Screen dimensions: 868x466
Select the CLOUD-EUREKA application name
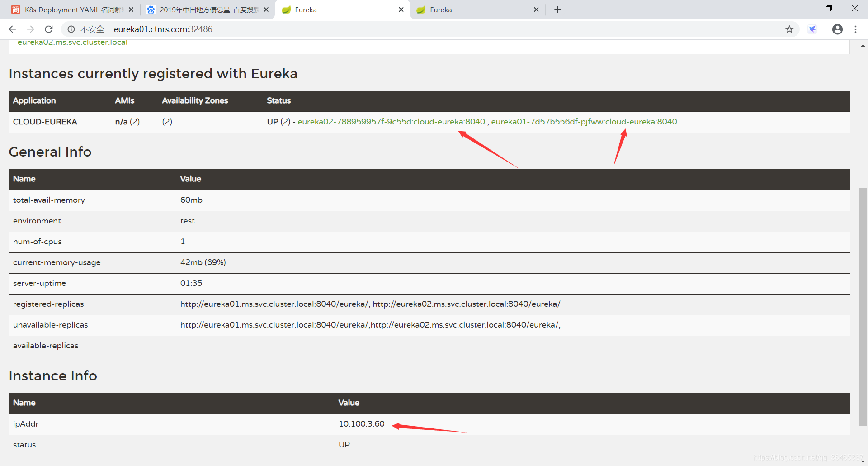45,122
